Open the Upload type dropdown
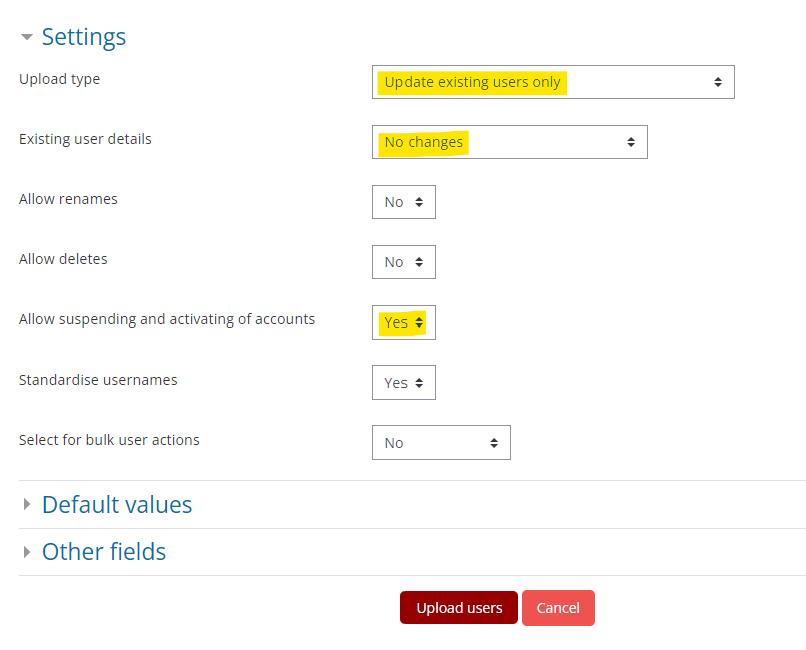The height and width of the screenshot is (650, 806). coord(553,81)
